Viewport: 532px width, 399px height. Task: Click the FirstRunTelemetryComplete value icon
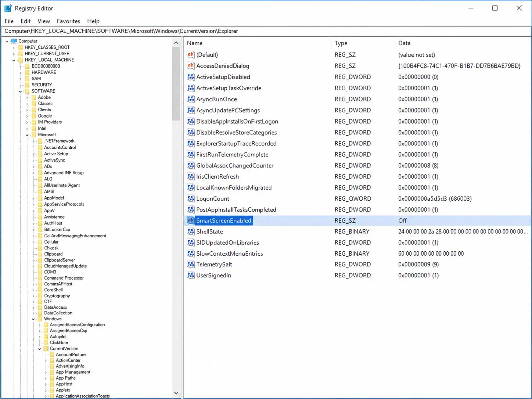(191, 154)
